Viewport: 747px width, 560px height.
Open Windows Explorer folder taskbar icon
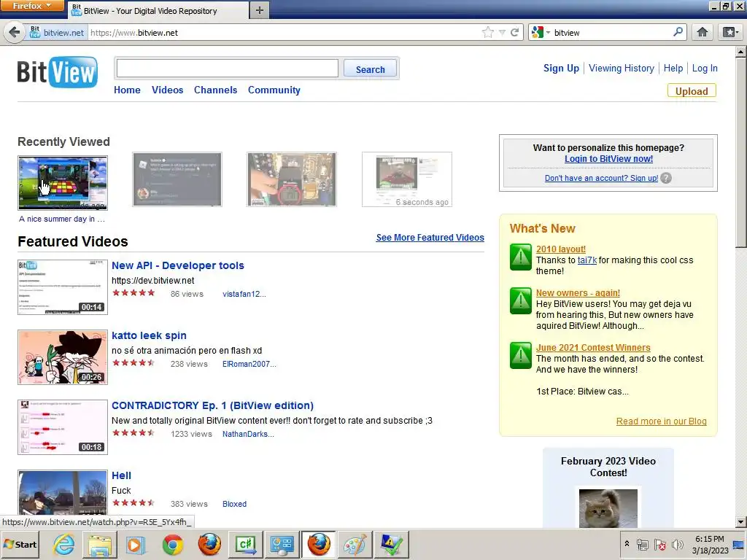[x=100, y=544]
